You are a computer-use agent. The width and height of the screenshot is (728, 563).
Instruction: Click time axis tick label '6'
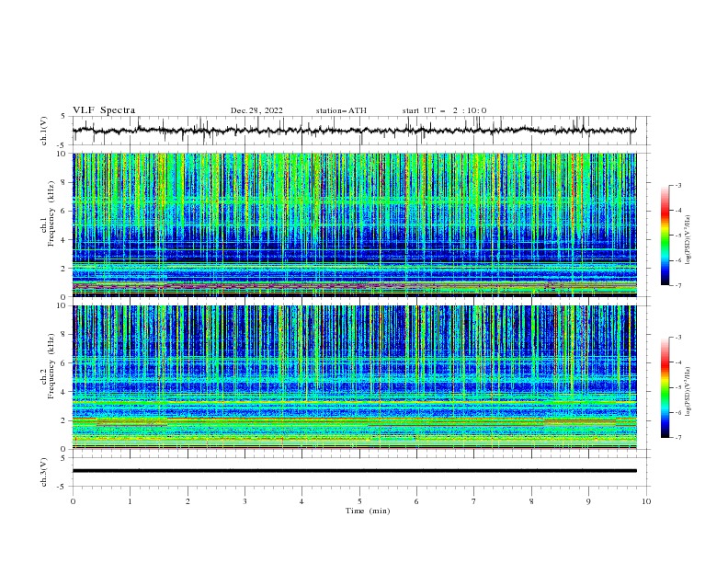coord(416,501)
